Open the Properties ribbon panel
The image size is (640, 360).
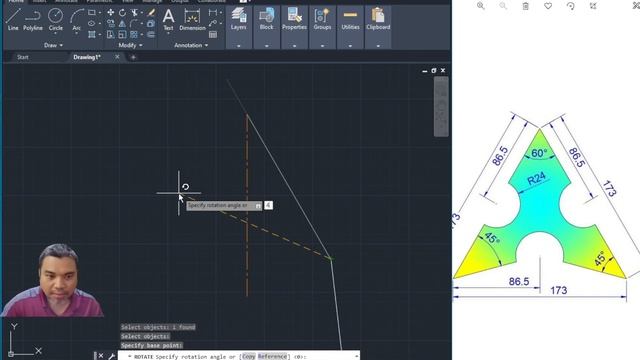coord(294,19)
